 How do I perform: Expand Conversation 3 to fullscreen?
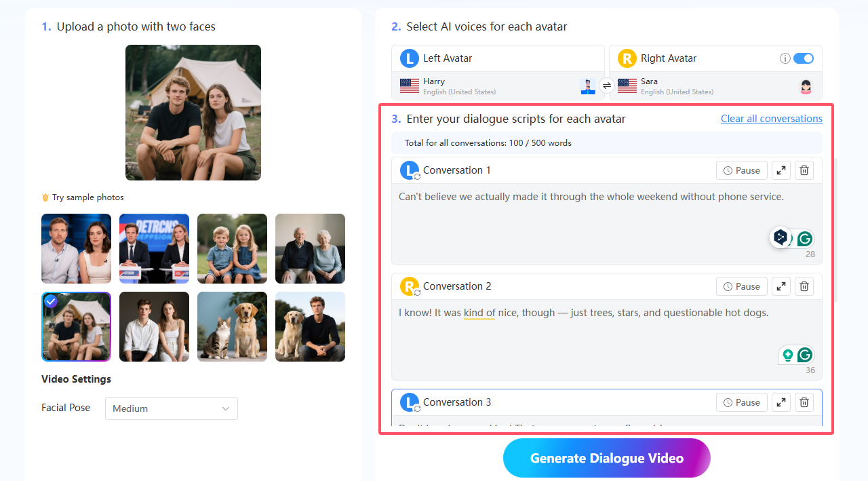pyautogui.click(x=781, y=402)
